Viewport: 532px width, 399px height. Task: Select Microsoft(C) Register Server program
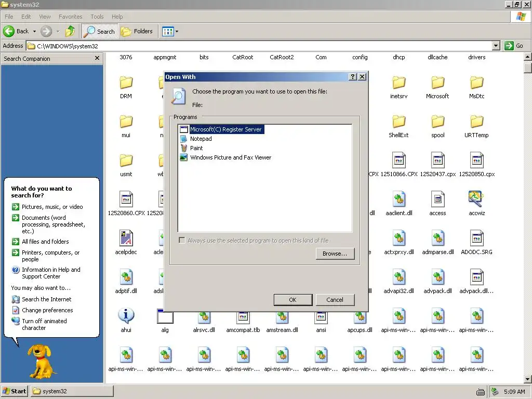click(x=221, y=129)
